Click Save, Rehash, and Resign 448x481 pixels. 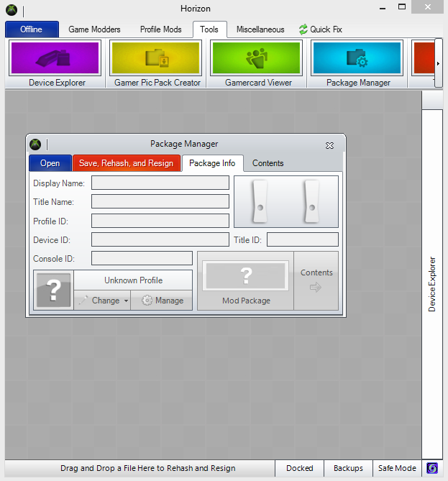coord(127,163)
